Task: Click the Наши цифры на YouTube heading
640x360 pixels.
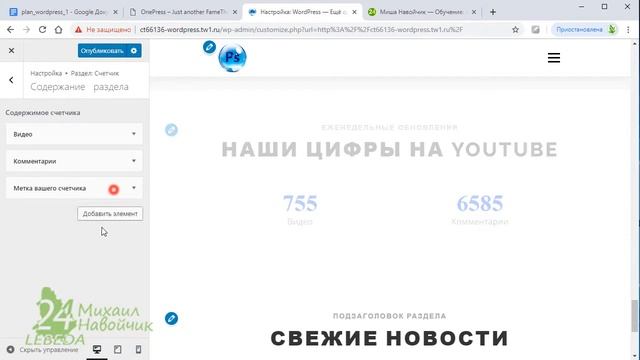Action: [x=389, y=149]
